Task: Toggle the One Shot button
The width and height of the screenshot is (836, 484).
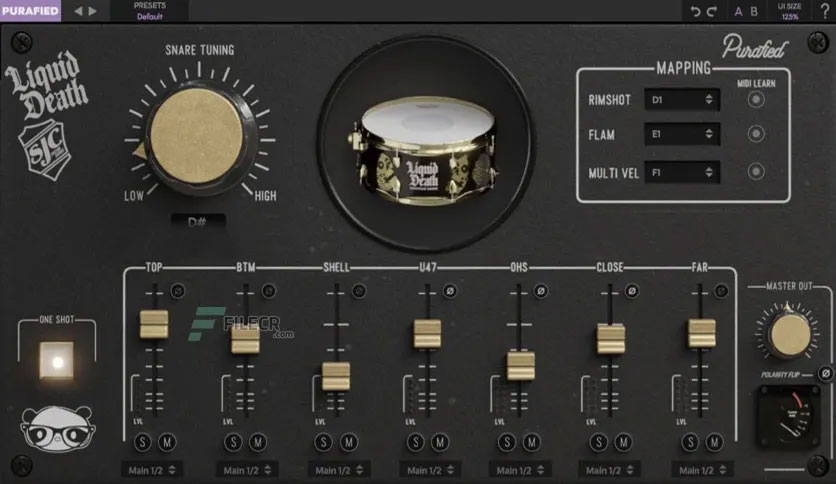Action: point(57,361)
